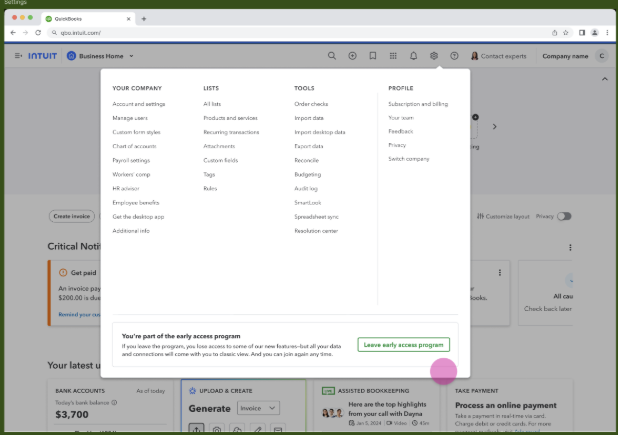Open Account and settings

pyautogui.click(x=137, y=104)
